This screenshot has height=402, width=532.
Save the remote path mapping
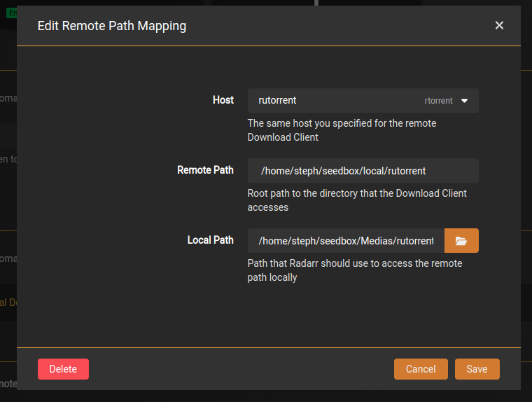pos(477,369)
